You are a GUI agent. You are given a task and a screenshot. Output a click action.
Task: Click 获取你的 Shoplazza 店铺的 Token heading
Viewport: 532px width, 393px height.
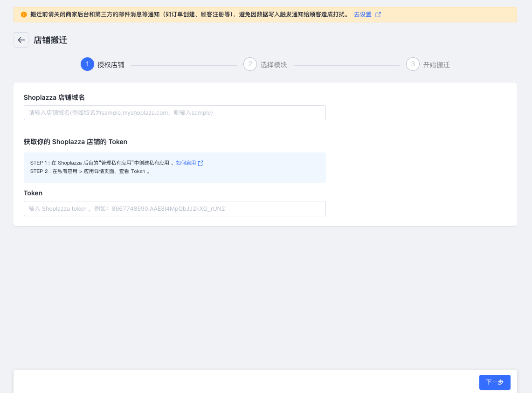click(76, 142)
